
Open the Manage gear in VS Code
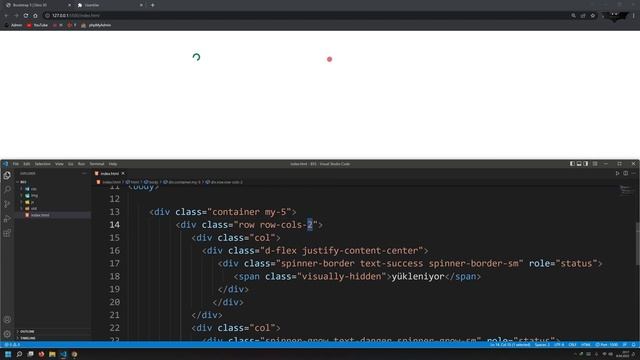[x=7, y=334]
